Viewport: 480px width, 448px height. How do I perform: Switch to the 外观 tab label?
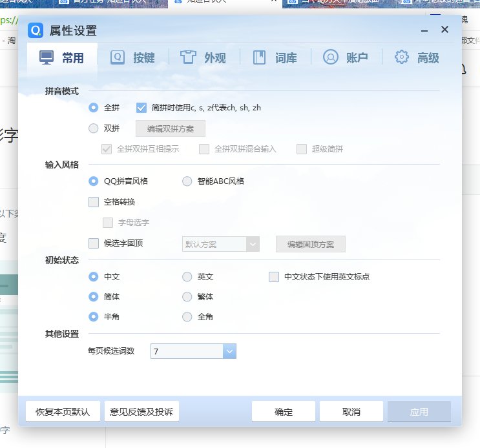pyautogui.click(x=215, y=58)
